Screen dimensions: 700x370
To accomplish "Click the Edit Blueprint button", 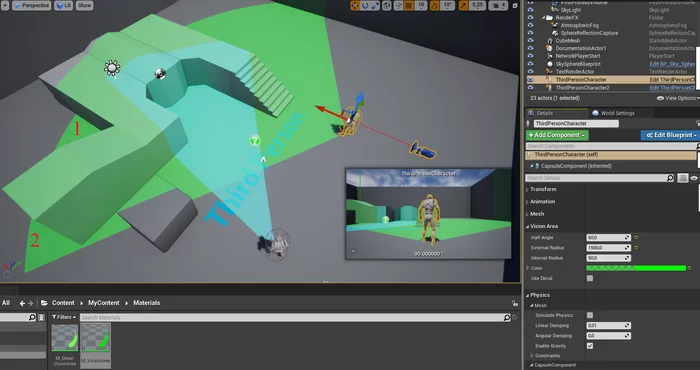I will [x=670, y=135].
